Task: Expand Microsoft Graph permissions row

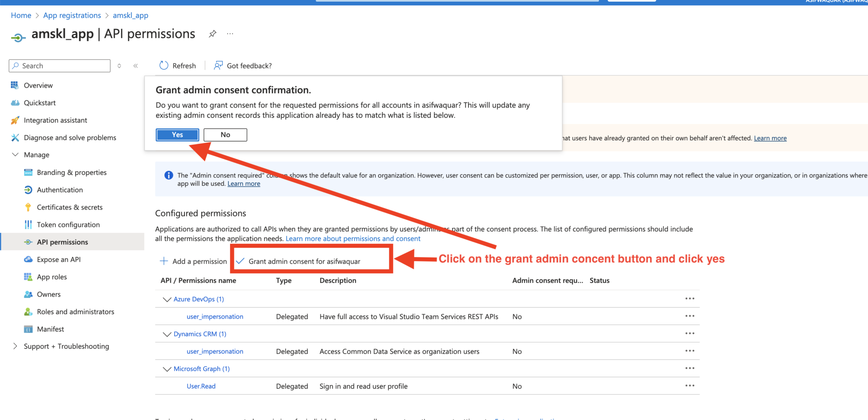Action: (x=167, y=369)
